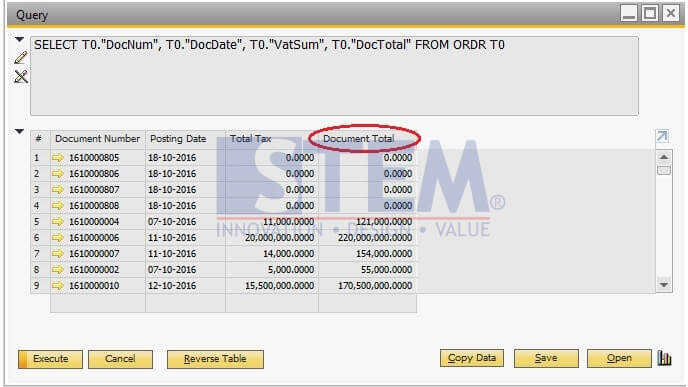Select posting date 11-10-2016 in row 6
The width and height of the screenshot is (688, 387).
coord(185,237)
